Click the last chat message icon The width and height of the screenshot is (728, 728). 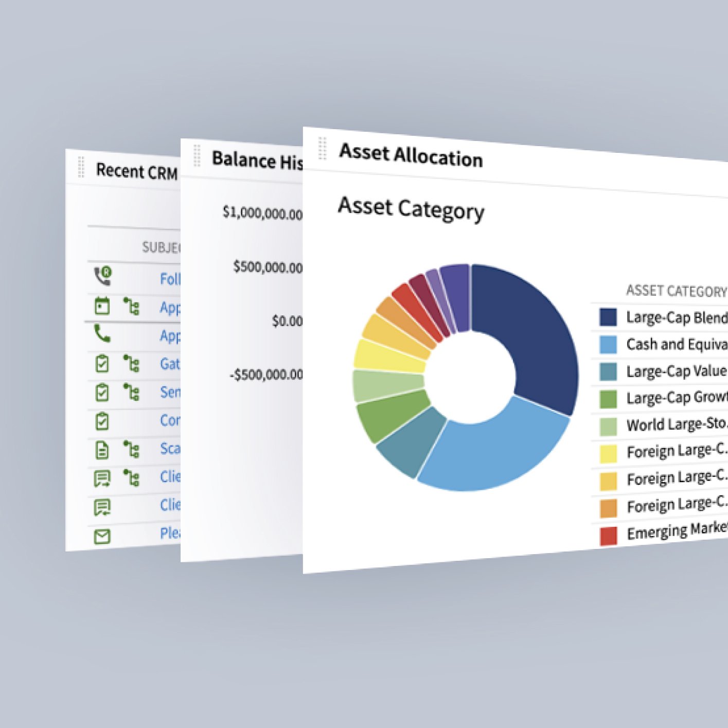tap(102, 507)
